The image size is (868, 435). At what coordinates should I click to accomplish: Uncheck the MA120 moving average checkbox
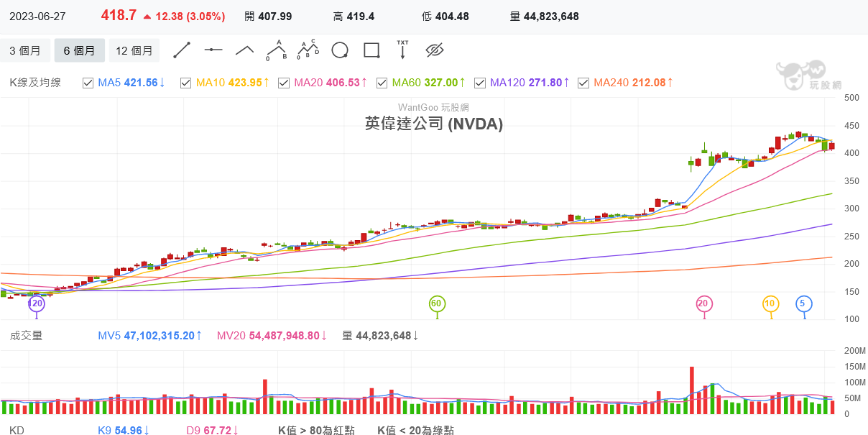pyautogui.click(x=479, y=83)
